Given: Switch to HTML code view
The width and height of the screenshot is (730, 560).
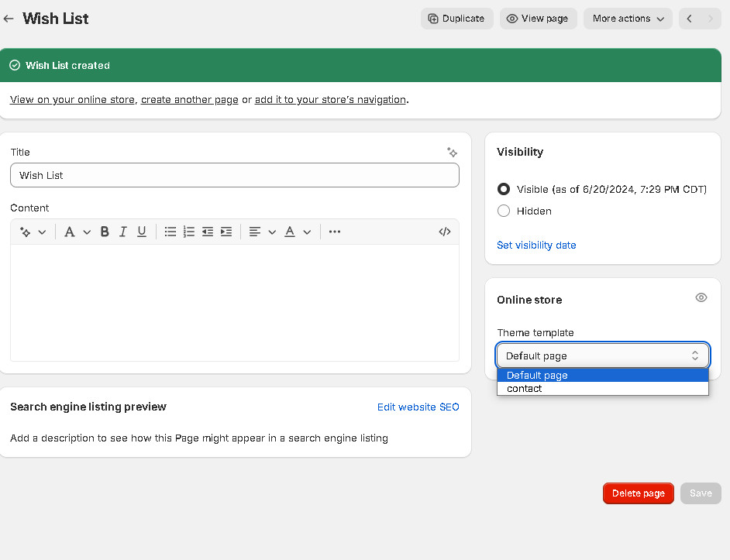Looking at the screenshot, I should 445,232.
